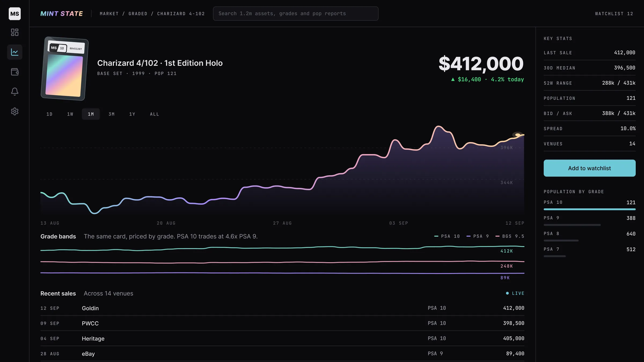Open alerts via the bell icon
The image size is (644, 362).
pyautogui.click(x=14, y=91)
